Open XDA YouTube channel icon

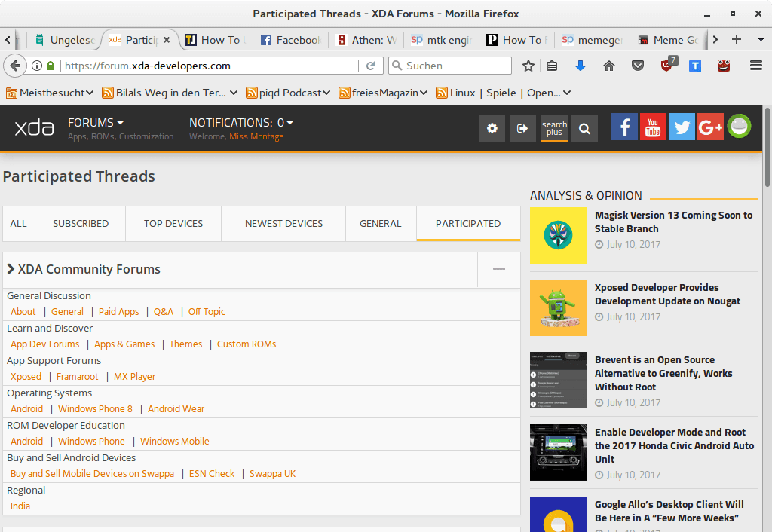point(653,128)
